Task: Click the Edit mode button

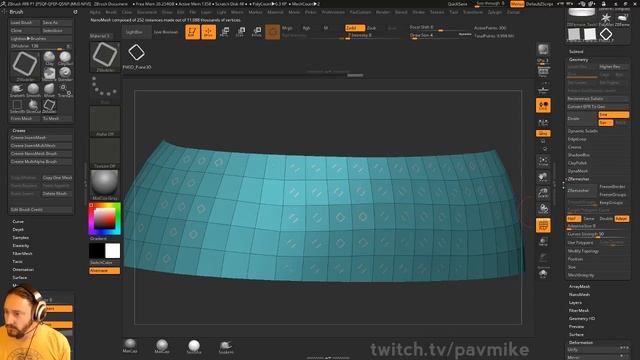Action: point(192,32)
